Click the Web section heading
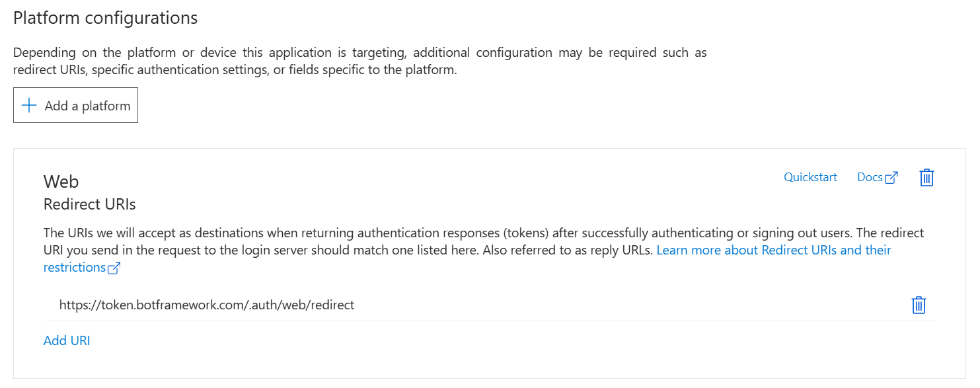This screenshot has width=980, height=388. [60, 181]
